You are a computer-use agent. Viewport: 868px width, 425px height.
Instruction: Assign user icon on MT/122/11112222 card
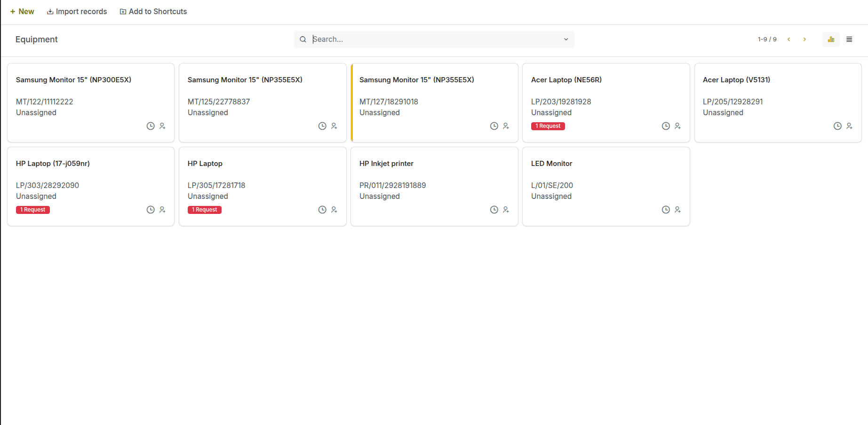coord(162,126)
